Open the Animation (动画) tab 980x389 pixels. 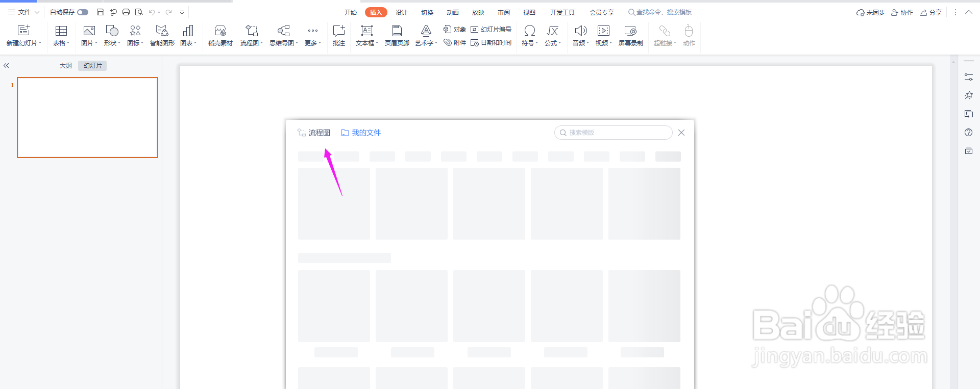(453, 12)
